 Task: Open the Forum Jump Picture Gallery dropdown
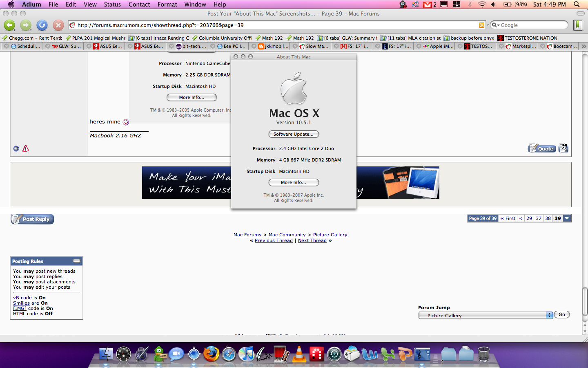(x=486, y=315)
